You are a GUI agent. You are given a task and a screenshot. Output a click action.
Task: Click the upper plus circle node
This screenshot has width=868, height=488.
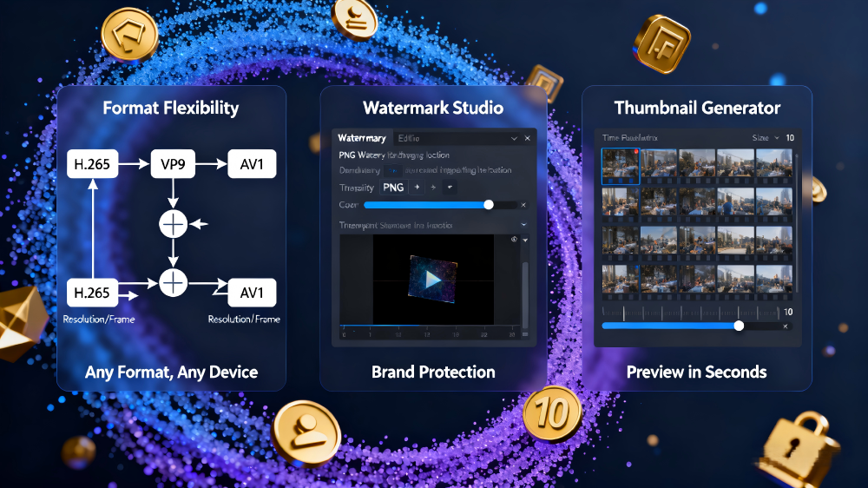click(x=174, y=224)
